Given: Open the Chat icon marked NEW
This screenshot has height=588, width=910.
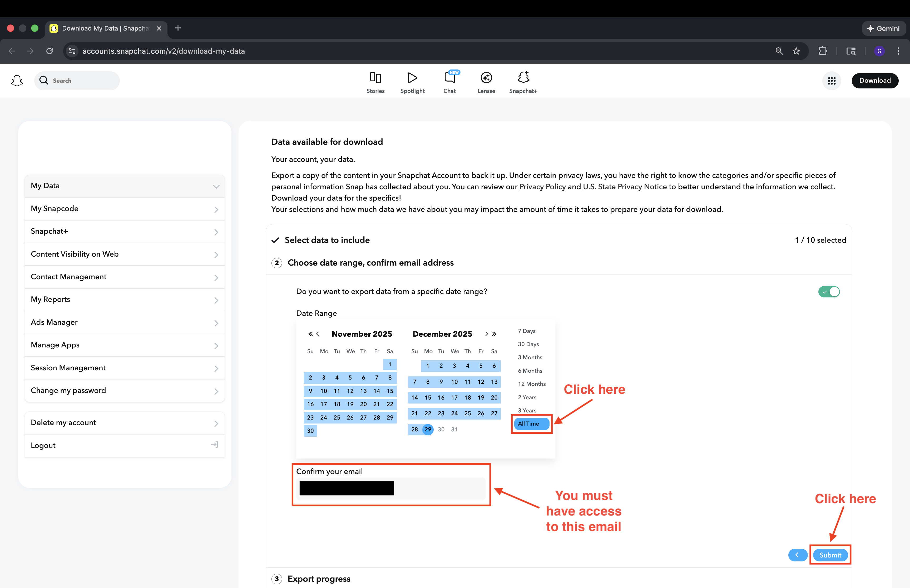Looking at the screenshot, I should (x=449, y=82).
